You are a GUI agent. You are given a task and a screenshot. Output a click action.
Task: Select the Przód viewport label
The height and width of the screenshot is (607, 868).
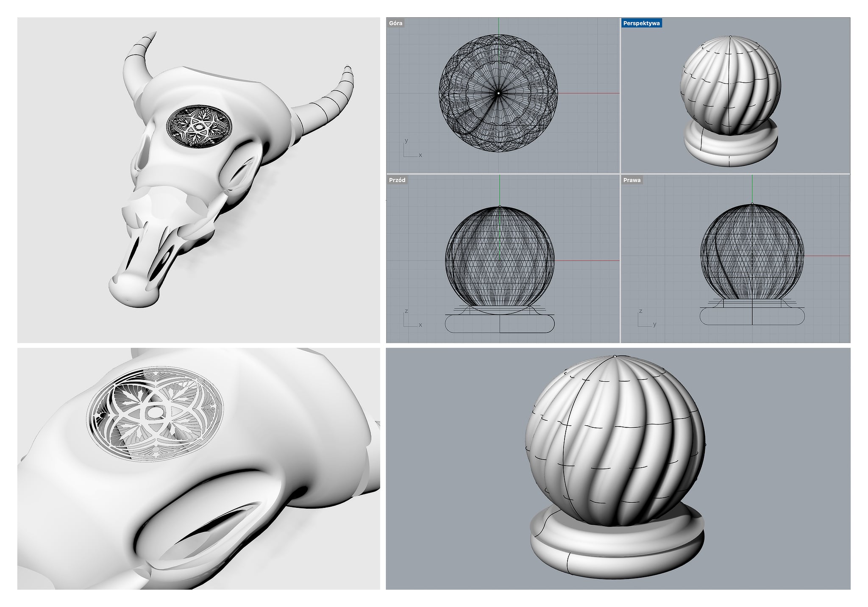coord(397,180)
